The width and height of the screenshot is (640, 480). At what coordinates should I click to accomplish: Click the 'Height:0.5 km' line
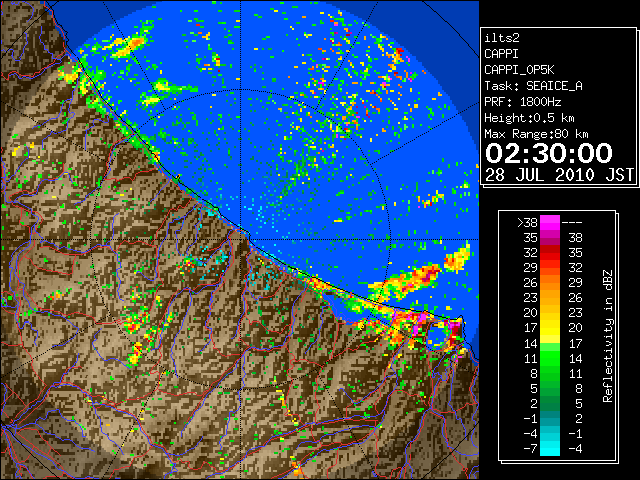(529, 118)
